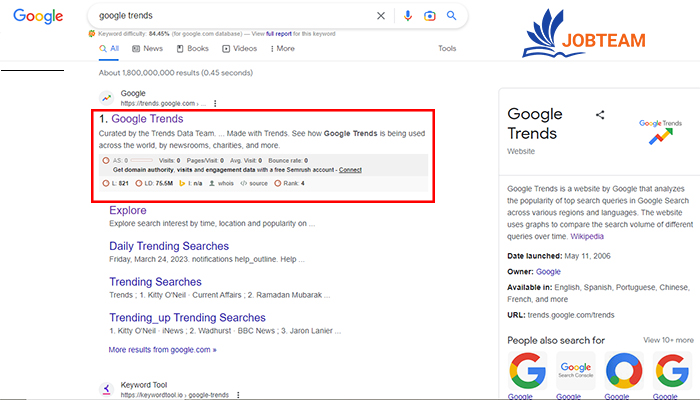Switch to the Books tab
This screenshot has width=700, height=400.
click(x=193, y=49)
